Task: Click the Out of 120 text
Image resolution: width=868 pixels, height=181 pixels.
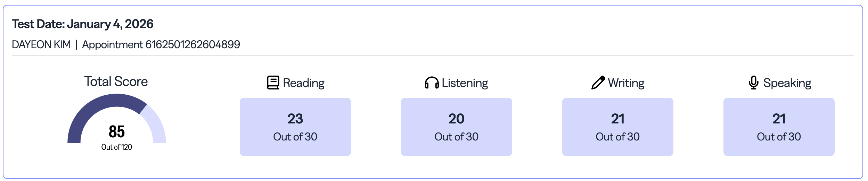Action: (x=117, y=147)
